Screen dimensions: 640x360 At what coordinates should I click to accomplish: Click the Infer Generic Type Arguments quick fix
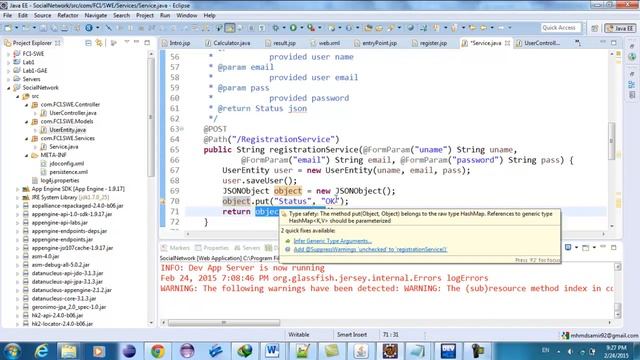pyautogui.click(x=333, y=241)
